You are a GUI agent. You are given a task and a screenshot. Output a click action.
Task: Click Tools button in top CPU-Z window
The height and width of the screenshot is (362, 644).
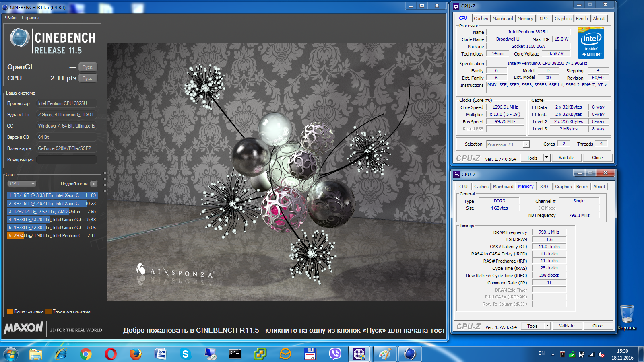tap(532, 158)
